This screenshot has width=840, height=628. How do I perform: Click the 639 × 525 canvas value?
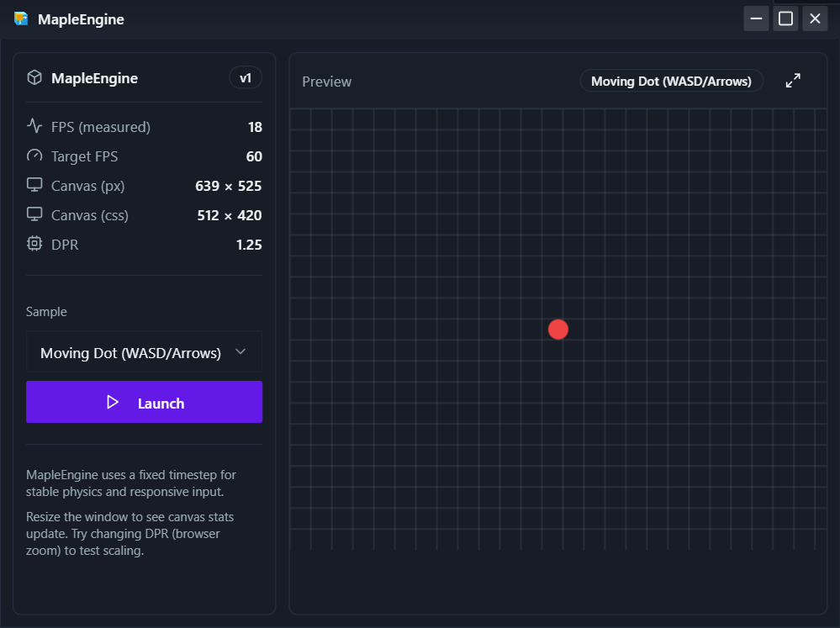[228, 186]
